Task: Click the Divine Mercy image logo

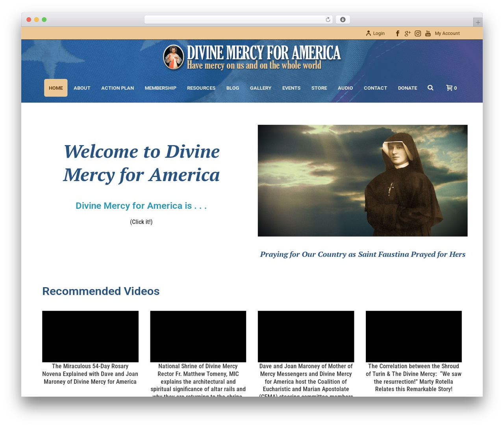Action: pos(174,57)
